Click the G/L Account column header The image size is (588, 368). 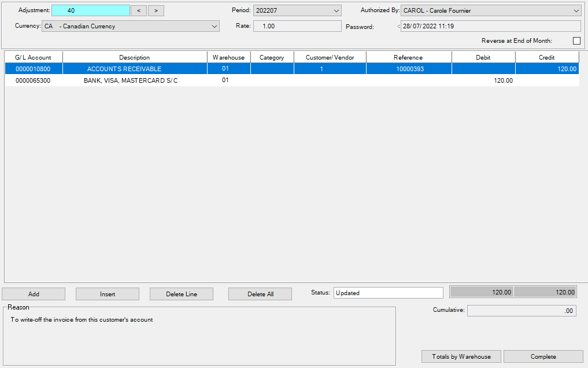click(x=33, y=57)
